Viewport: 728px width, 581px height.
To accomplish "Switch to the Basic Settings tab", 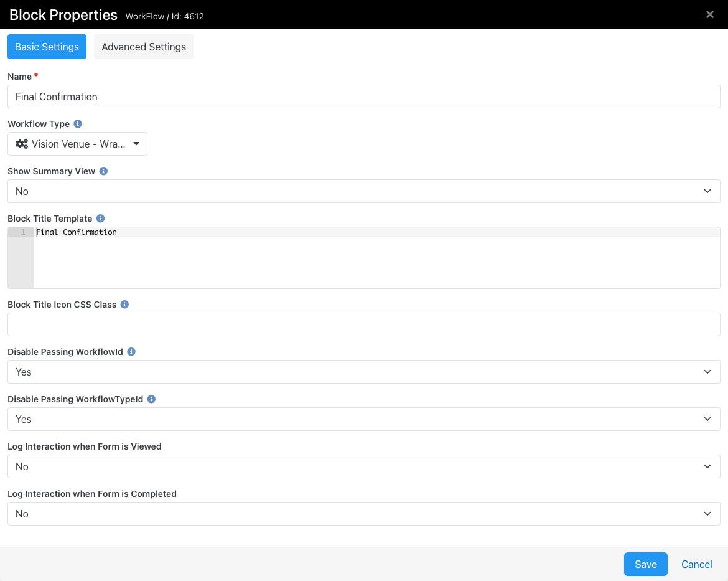I will tap(47, 47).
